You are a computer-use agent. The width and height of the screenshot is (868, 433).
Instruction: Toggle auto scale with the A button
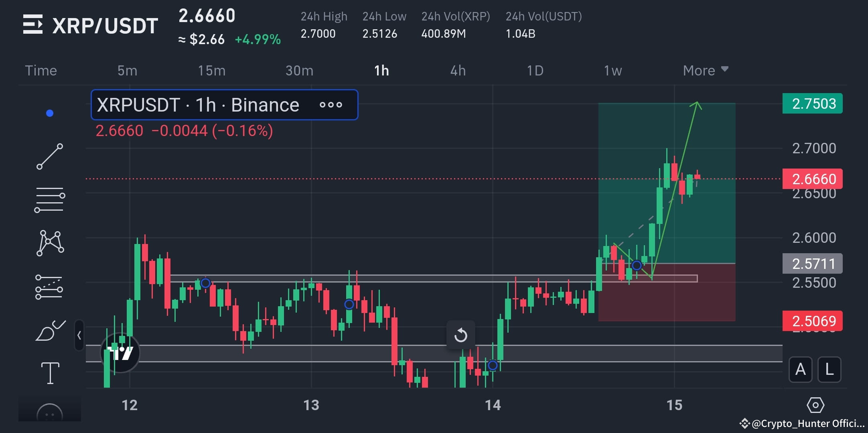801,370
